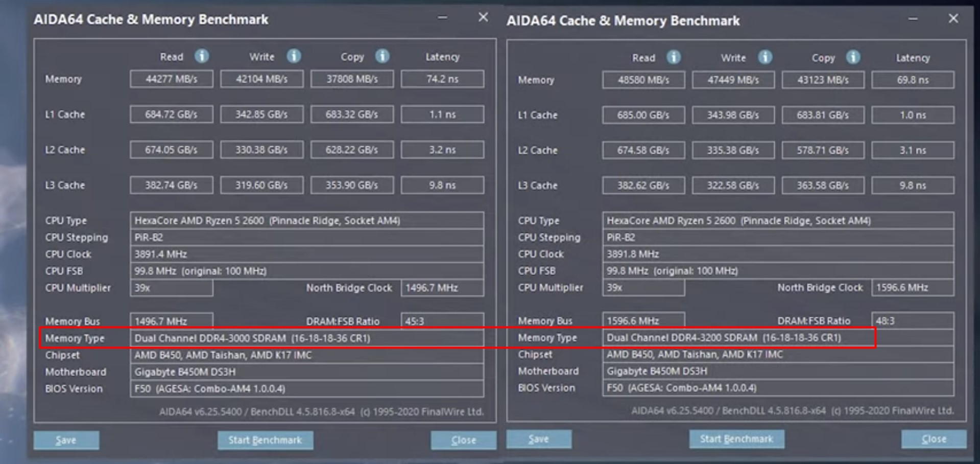Click Dual Channel DDR4-3000 SDRAM memory type

pos(307,338)
